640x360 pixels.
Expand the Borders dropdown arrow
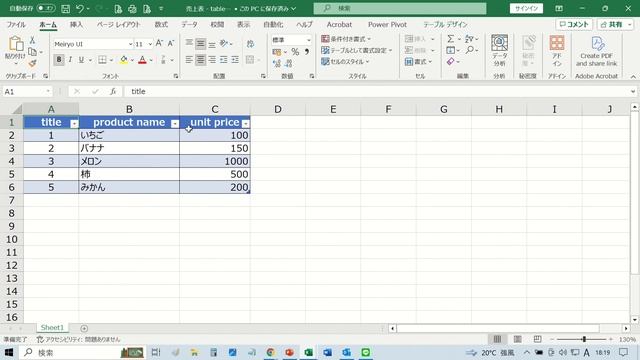[111, 60]
